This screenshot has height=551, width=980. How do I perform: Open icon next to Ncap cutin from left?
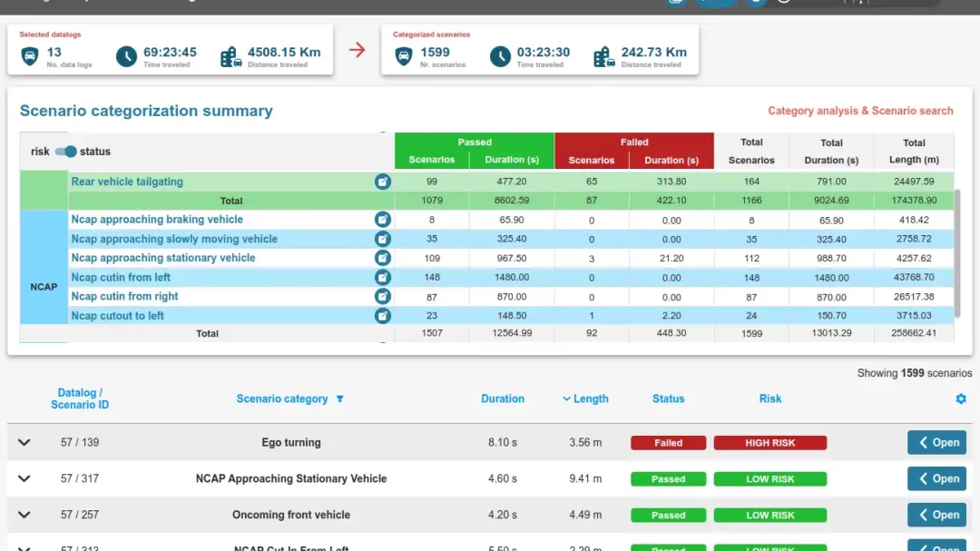tap(383, 278)
